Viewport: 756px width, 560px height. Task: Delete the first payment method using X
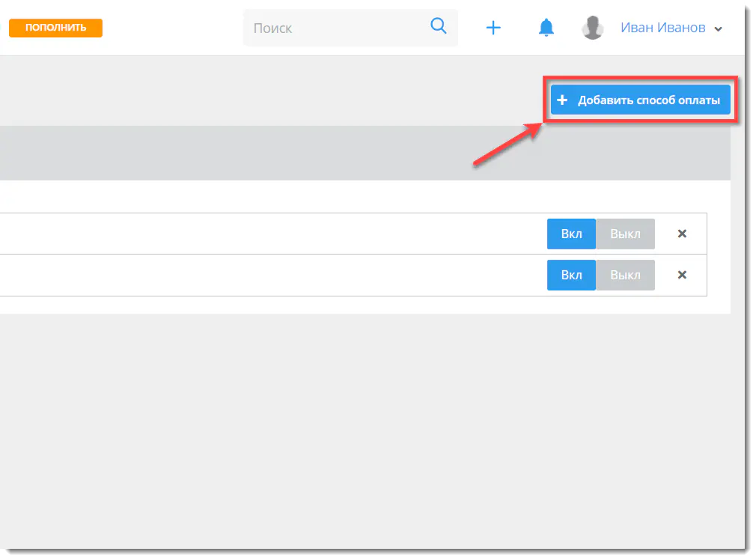(682, 234)
